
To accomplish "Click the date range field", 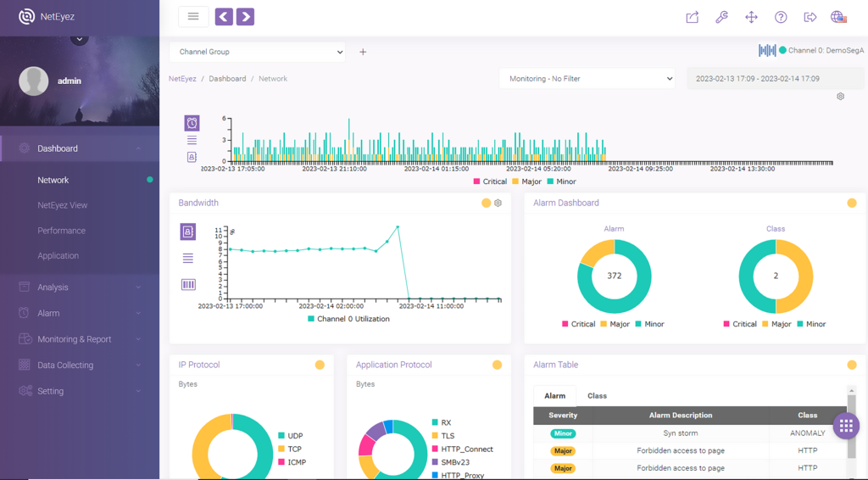I will pyautogui.click(x=775, y=79).
